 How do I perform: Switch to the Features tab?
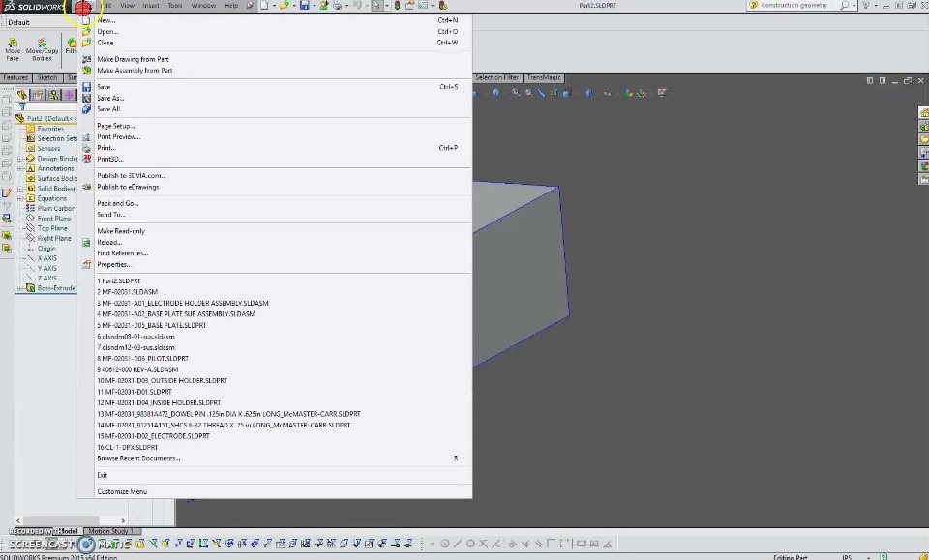point(15,77)
